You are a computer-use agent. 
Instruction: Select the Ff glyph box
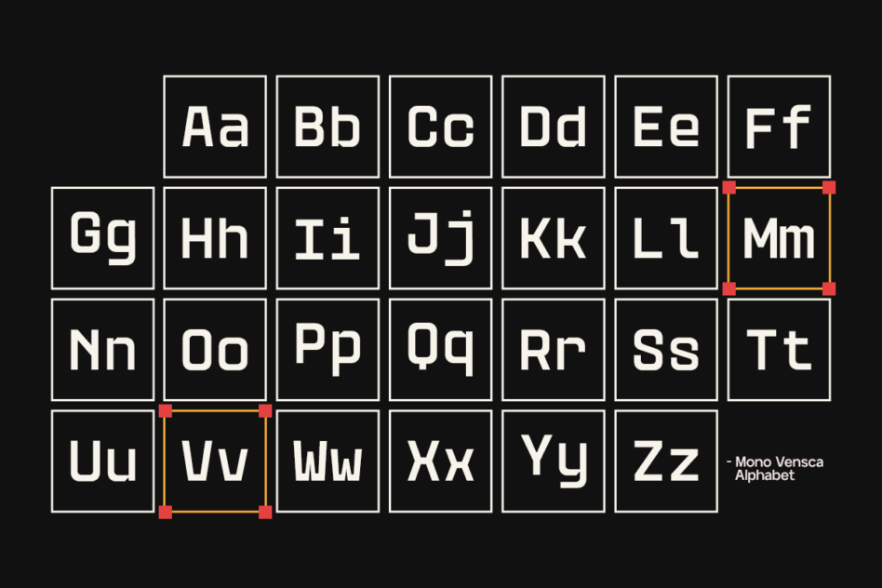click(779, 127)
